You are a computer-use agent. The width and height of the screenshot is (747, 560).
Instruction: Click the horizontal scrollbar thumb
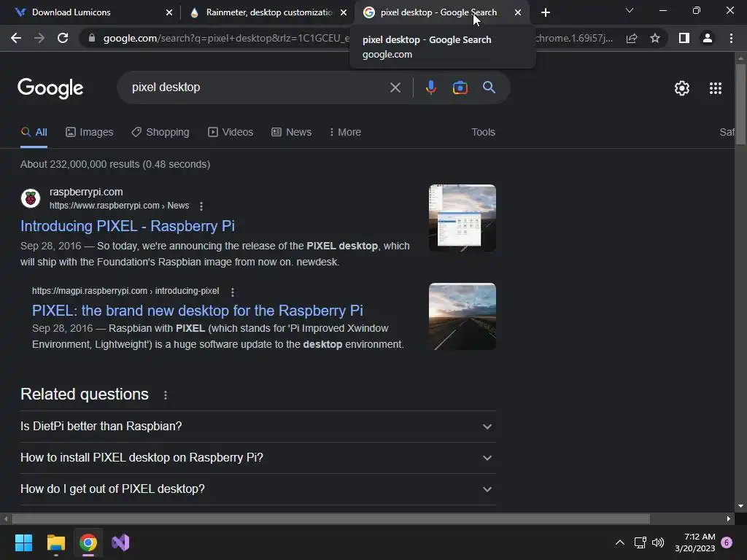click(331, 518)
